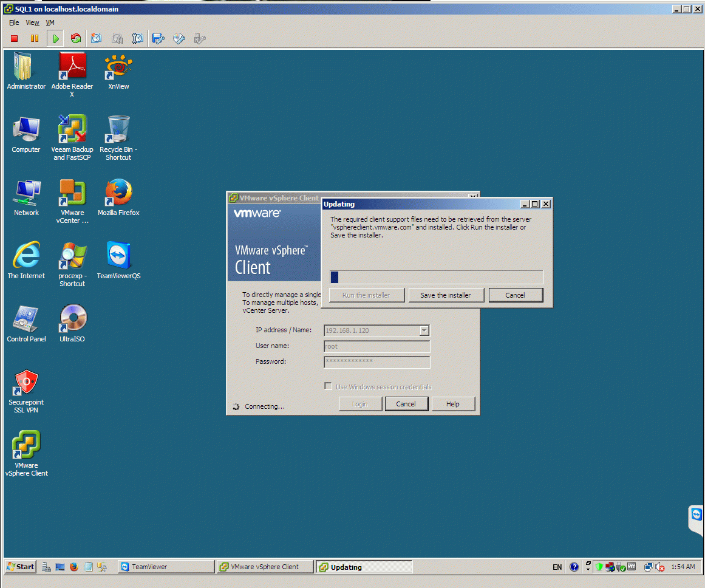Click the Firefox quick launch icon in taskbar
The height and width of the screenshot is (588, 705).
pos(74,567)
